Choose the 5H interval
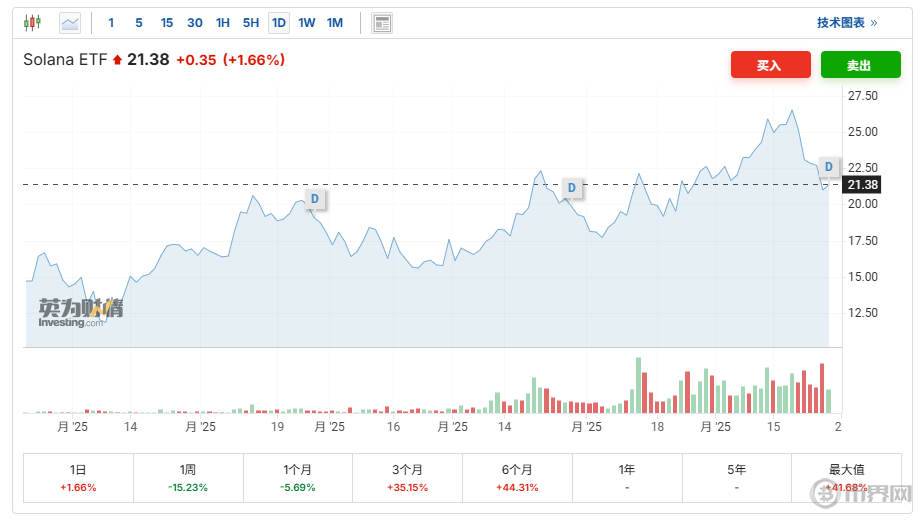Screen dimensions: 923x521 (x=251, y=22)
